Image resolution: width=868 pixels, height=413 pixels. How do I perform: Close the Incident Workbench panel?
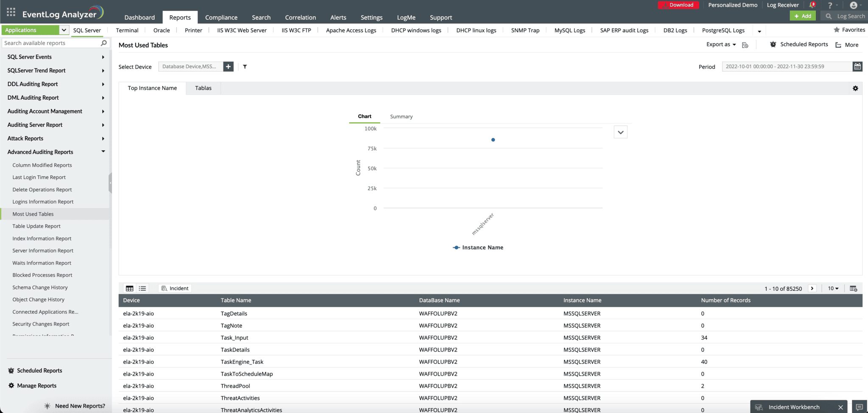[840, 407]
